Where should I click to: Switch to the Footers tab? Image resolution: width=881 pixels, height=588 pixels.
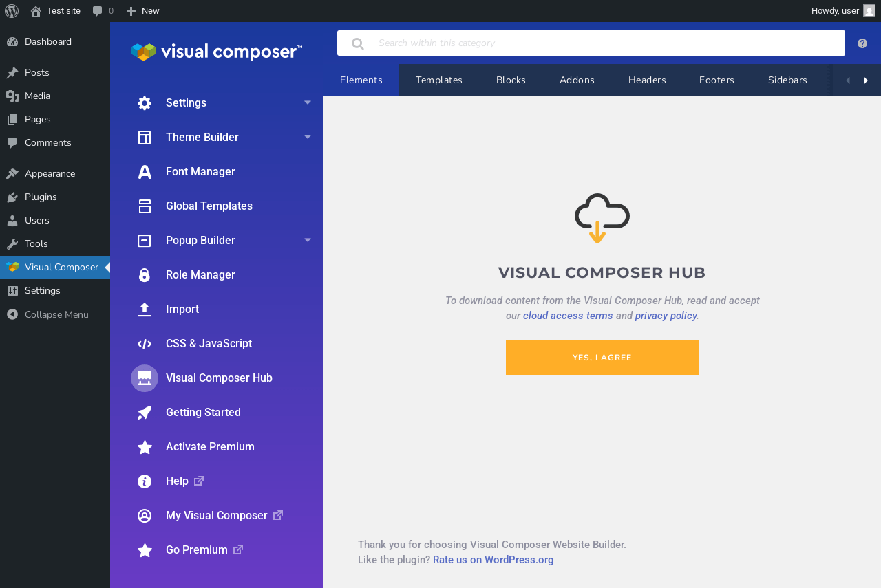click(x=717, y=80)
